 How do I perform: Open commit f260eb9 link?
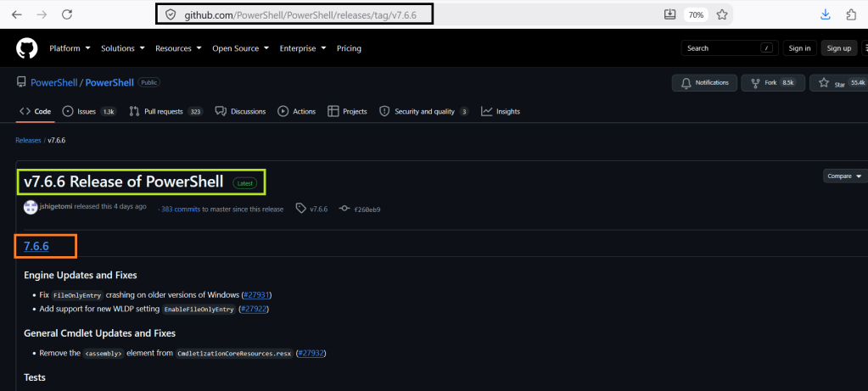[x=367, y=209]
